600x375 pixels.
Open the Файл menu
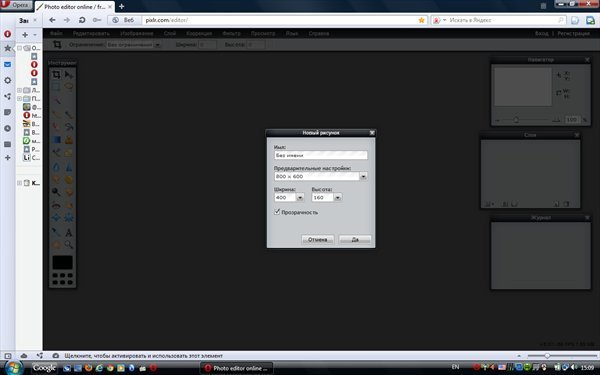pos(56,33)
